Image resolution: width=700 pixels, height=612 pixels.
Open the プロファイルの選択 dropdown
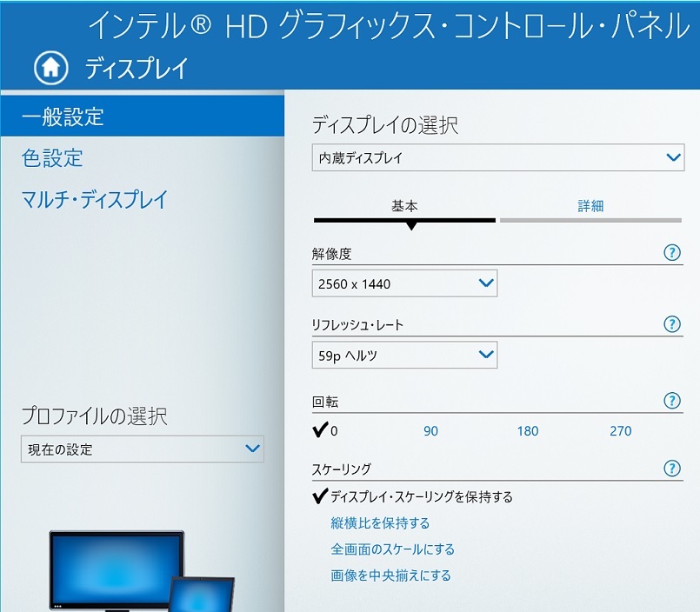point(143,449)
